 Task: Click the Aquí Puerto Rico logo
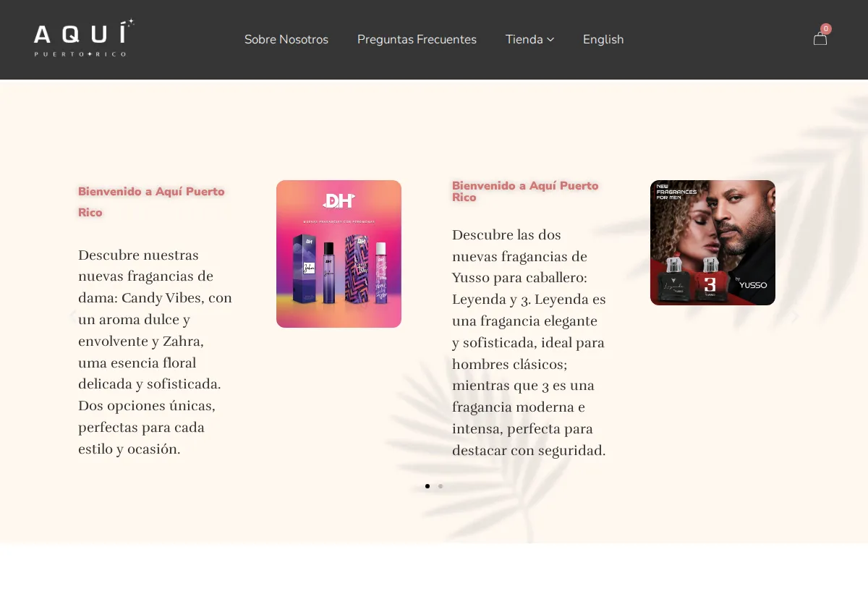(84, 38)
